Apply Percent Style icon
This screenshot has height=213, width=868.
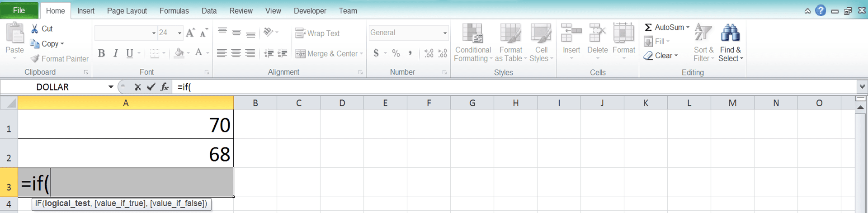(x=396, y=53)
